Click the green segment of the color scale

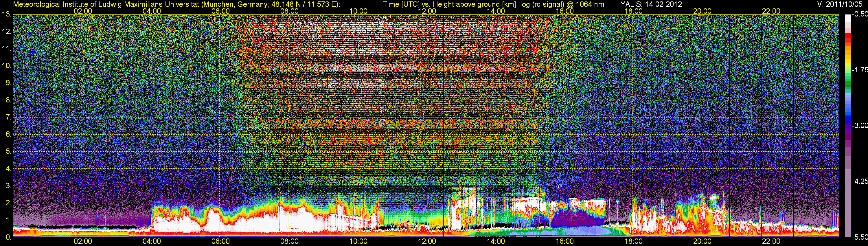coord(848,82)
